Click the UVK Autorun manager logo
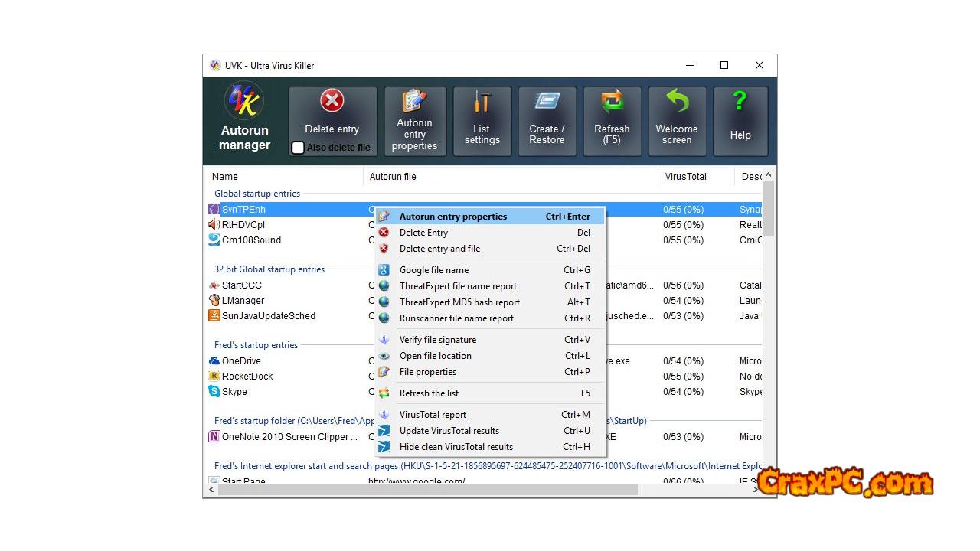Image resolution: width=980 pixels, height=551 pixels. (245, 102)
